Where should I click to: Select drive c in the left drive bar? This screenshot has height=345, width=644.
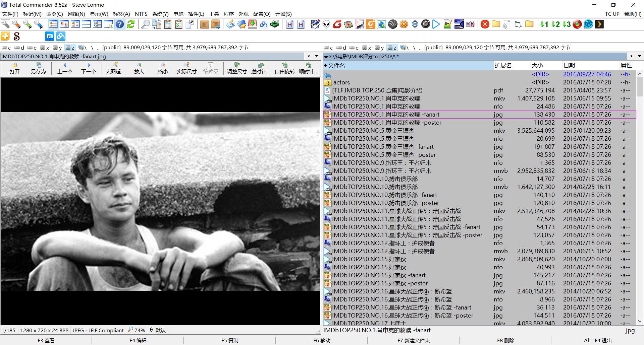[6, 48]
